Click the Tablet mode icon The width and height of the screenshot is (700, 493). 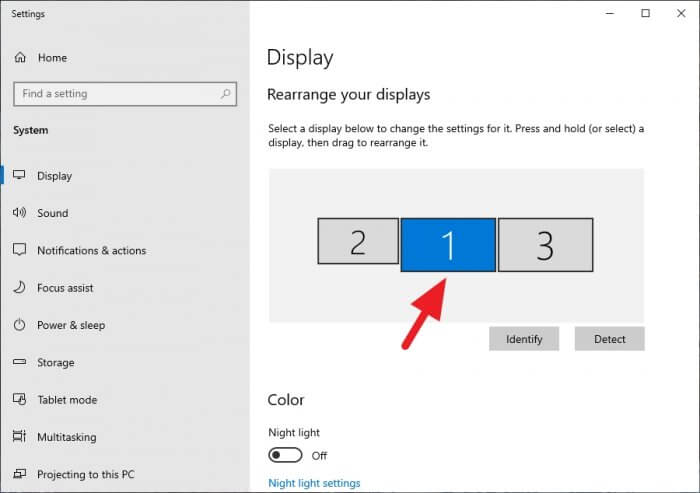[19, 399]
